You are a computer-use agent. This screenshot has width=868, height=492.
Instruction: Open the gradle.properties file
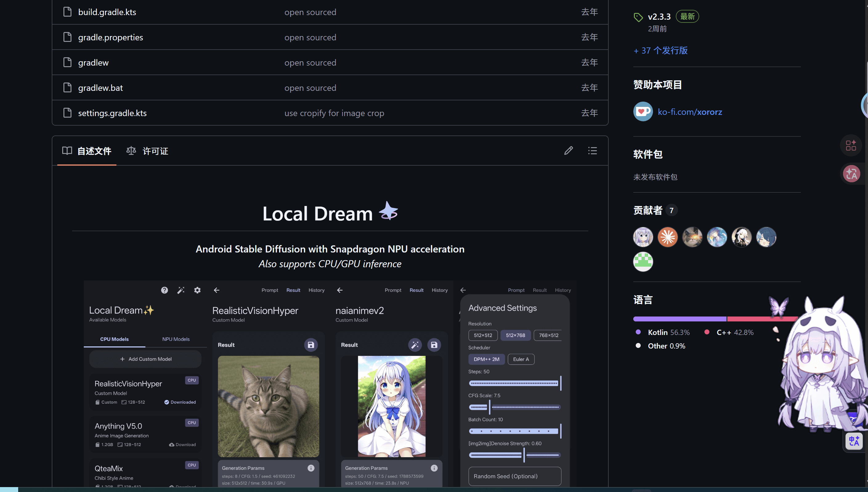111,37
